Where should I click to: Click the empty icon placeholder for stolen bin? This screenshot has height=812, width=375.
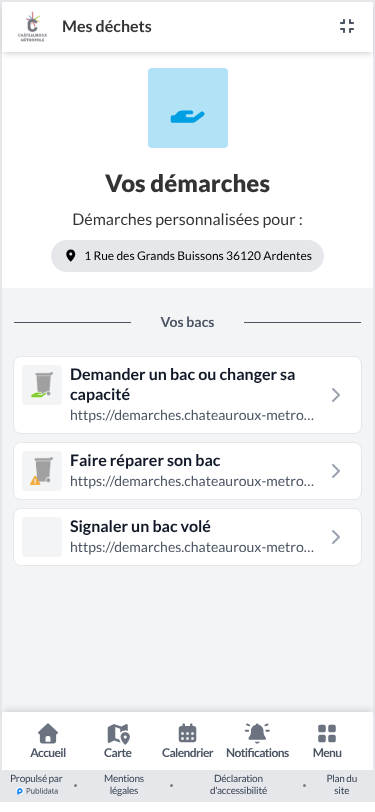[42, 537]
